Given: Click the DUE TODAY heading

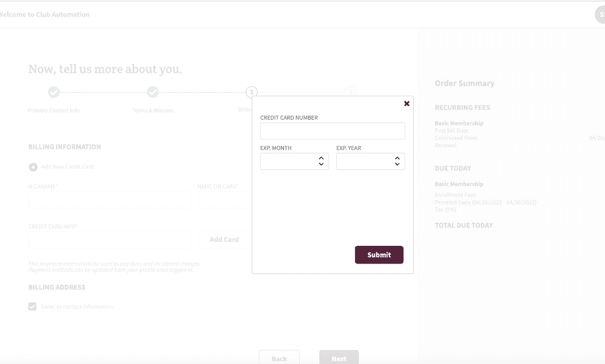Looking at the screenshot, I should coord(453,168).
